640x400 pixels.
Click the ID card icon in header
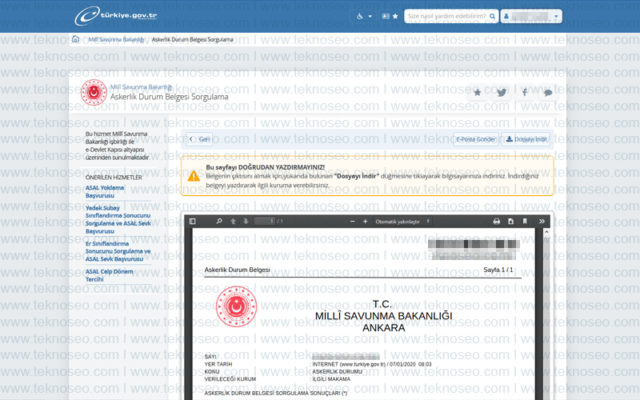click(386, 16)
